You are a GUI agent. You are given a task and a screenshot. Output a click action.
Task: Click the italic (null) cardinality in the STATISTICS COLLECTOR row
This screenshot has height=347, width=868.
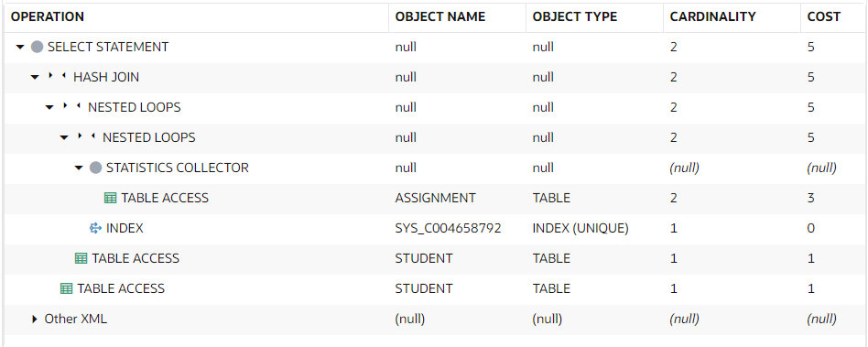pyautogui.click(x=684, y=168)
